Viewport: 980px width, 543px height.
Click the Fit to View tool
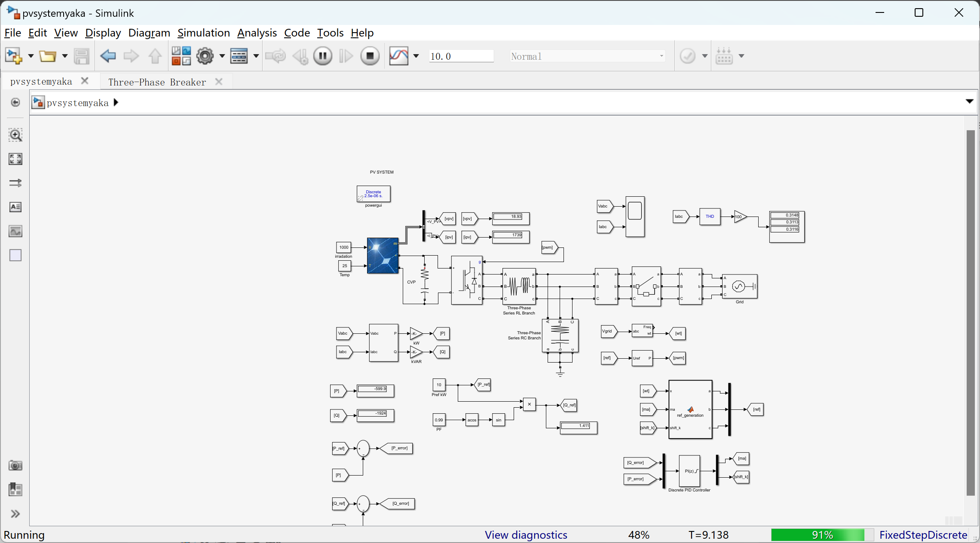coord(15,159)
